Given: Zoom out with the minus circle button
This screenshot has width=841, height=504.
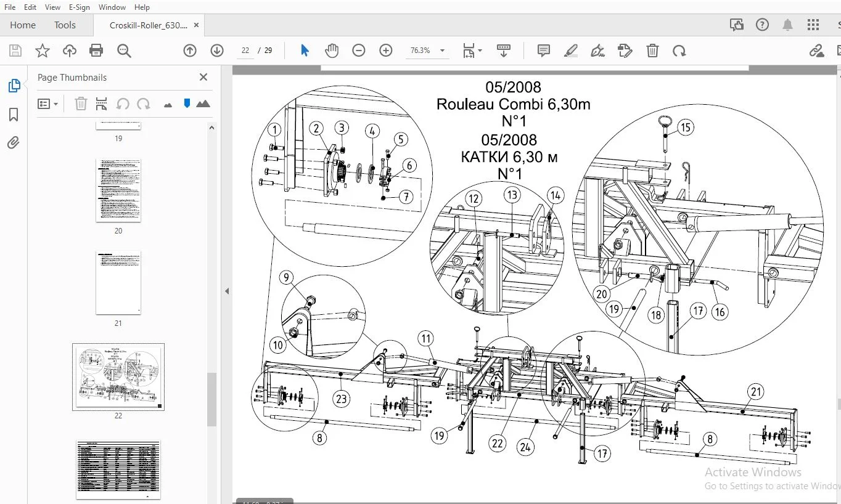Looking at the screenshot, I should 359,51.
